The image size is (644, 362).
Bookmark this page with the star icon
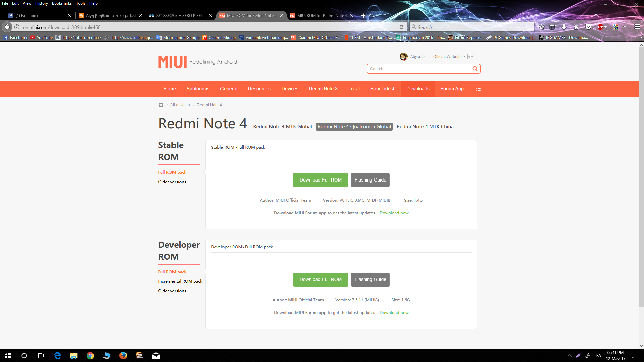[541, 27]
